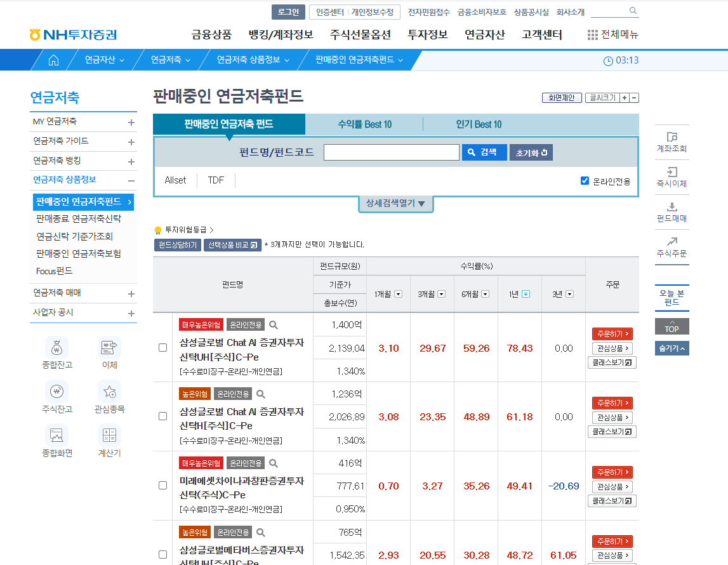Click the 검색 search button
Image resolution: width=728 pixels, height=565 pixels.
484,152
